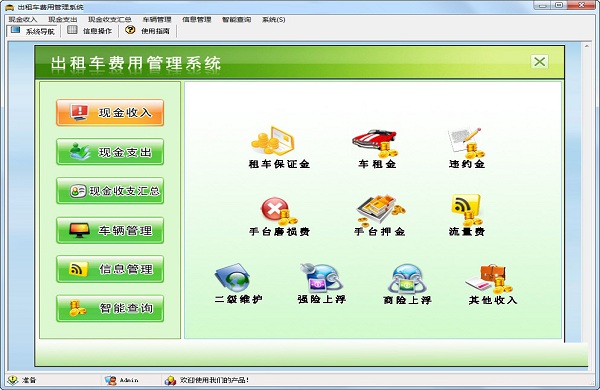Click the 现金收支汇总 sidebar button
This screenshot has height=390, width=600.
pyautogui.click(x=110, y=191)
